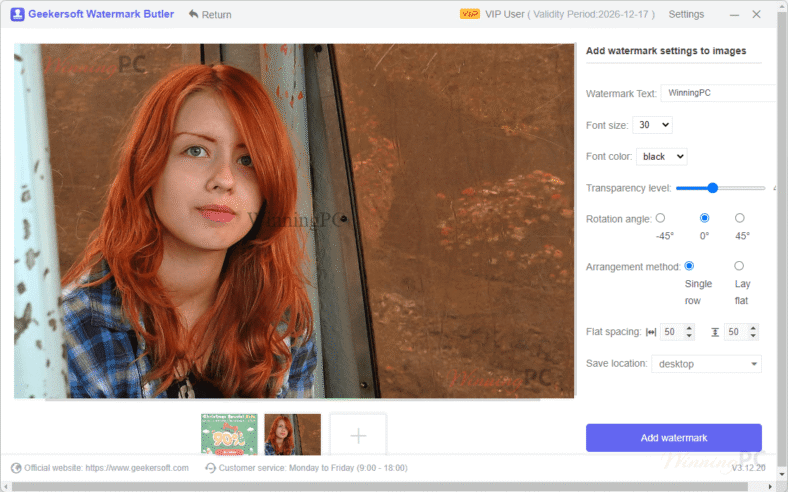
Task: Click the Return arrow icon
Action: [193, 14]
